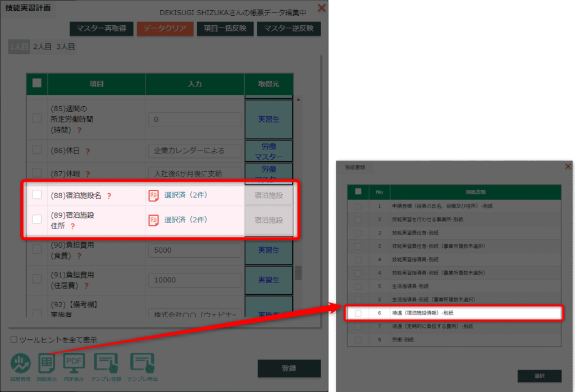Click the 登録 button
The width and height of the screenshot is (575, 392).
coord(289,368)
